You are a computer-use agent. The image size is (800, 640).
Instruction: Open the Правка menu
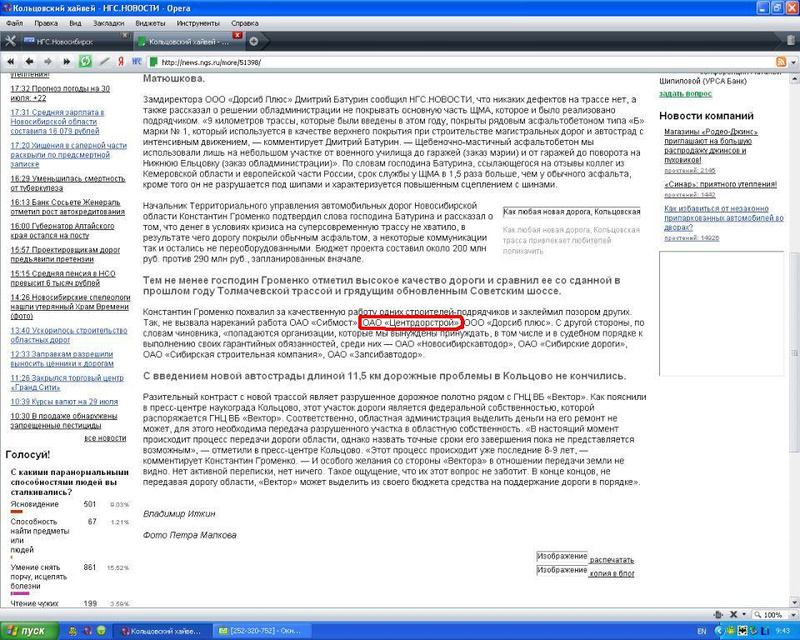pyautogui.click(x=45, y=23)
